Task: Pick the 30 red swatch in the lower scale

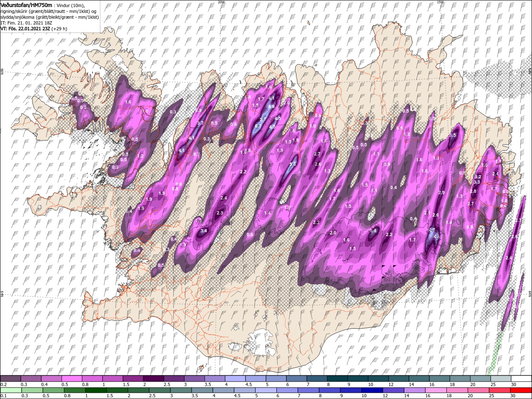Action: tap(521, 390)
